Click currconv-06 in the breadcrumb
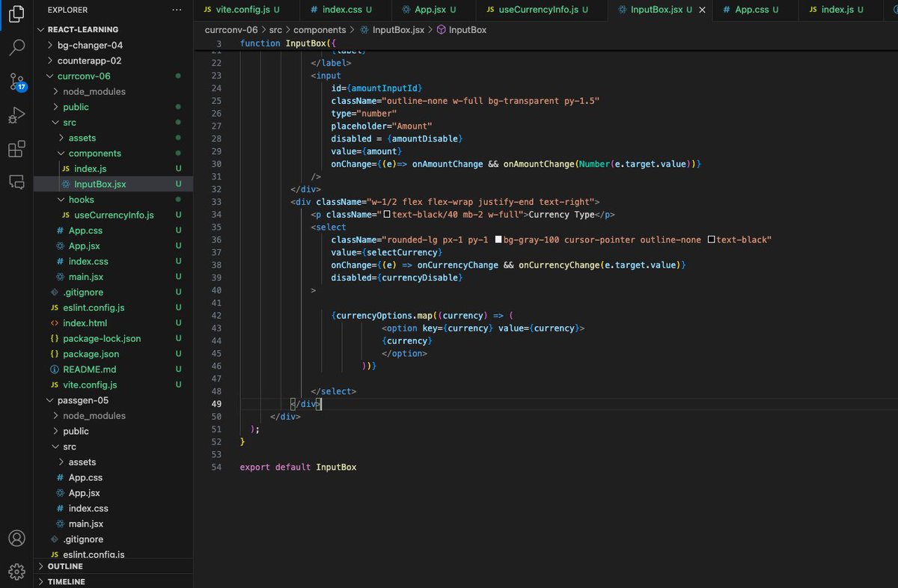 231,30
